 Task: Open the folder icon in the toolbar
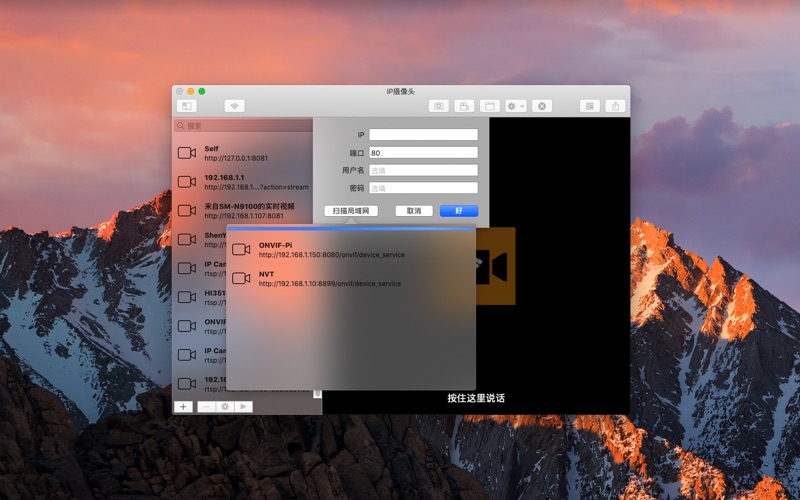tap(490, 106)
